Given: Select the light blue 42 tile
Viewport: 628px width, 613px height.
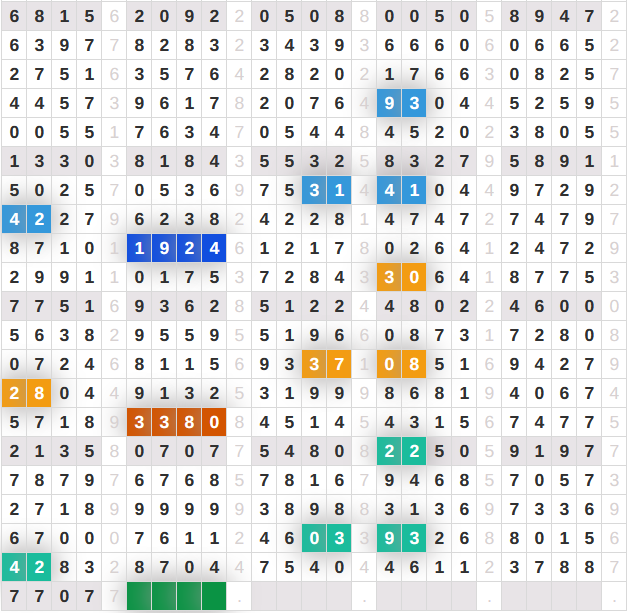Looking at the screenshot, I should pyautogui.click(x=26, y=219).
